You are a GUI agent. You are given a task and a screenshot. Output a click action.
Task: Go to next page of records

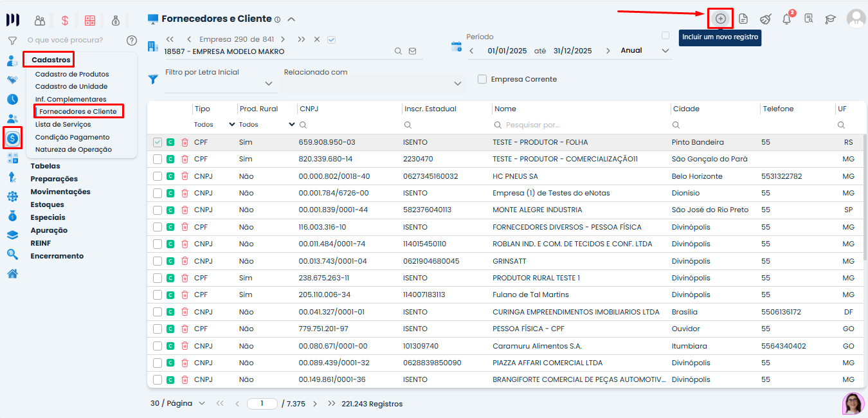315,404
